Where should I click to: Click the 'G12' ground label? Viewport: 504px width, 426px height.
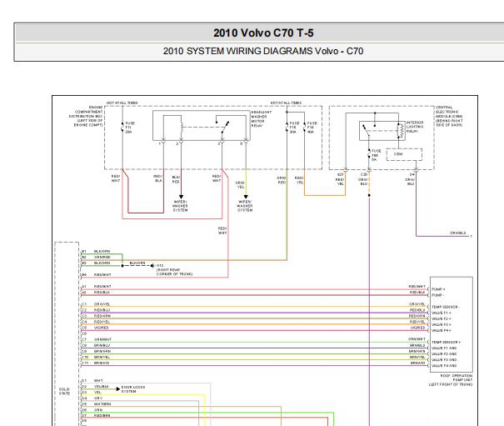pos(160,266)
